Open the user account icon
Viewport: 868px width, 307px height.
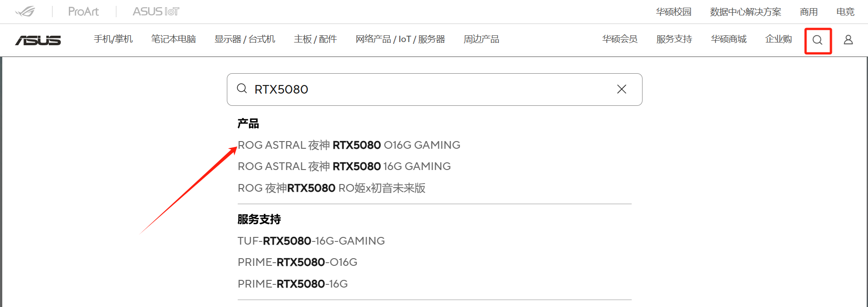point(848,40)
